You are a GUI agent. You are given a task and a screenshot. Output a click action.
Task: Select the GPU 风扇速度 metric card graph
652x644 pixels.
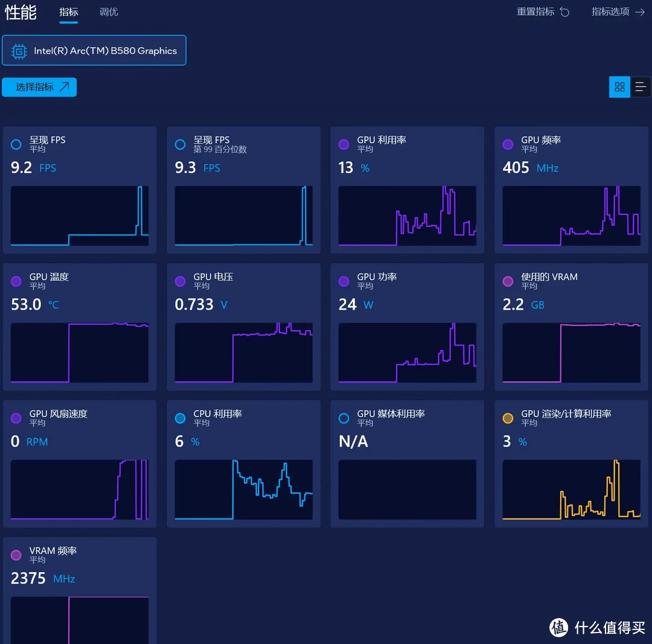pyautogui.click(x=80, y=489)
